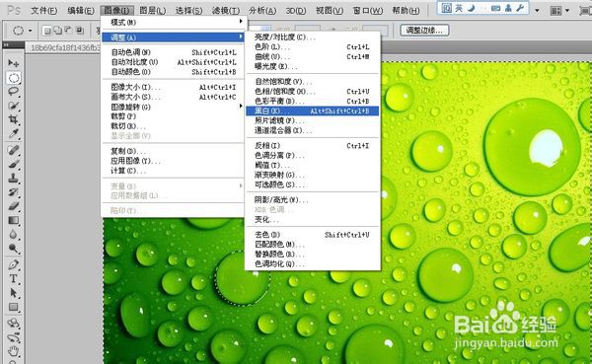Viewport: 592px width, 364px height.
Task: Open the 视图(V) menu
Action: tap(330, 11)
